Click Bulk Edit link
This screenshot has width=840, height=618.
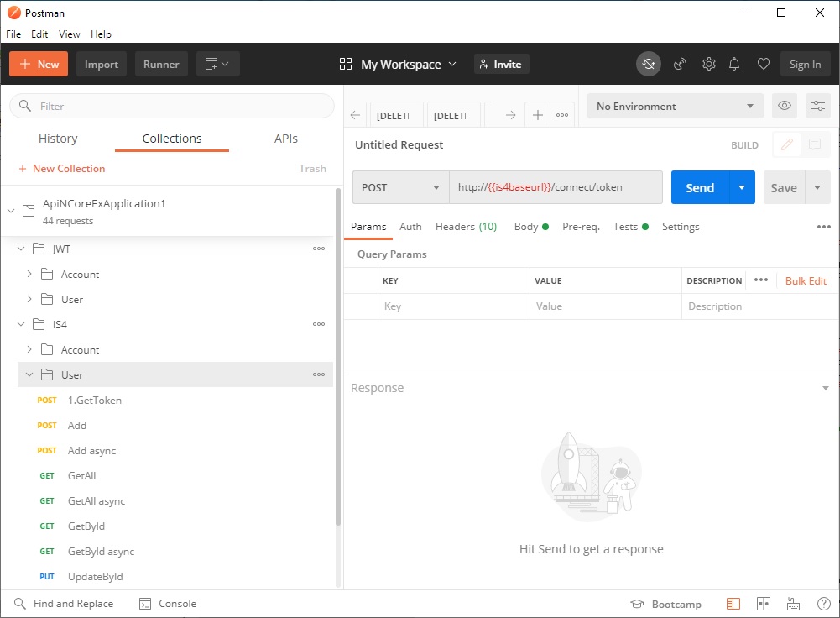pos(806,280)
